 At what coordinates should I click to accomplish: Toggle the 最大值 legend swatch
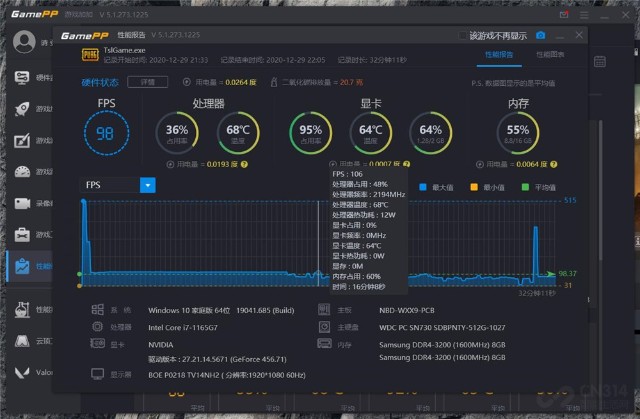tap(423, 186)
